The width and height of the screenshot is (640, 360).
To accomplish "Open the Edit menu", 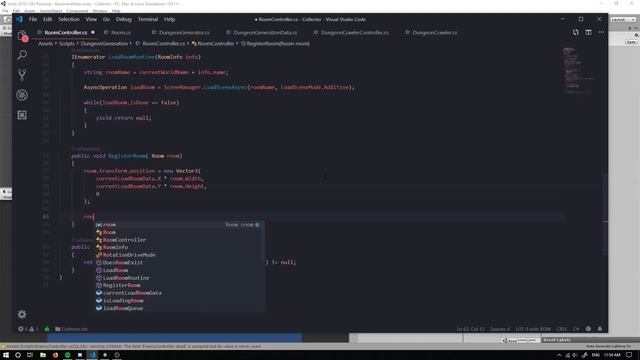I will pyautogui.click(x=48, y=19).
